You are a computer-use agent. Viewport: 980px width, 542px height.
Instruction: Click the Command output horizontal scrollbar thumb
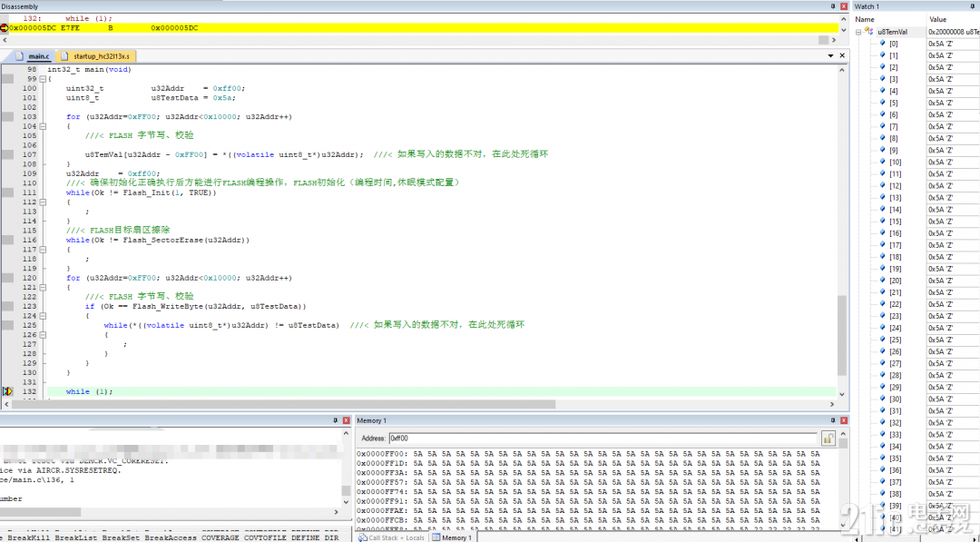click(41, 512)
